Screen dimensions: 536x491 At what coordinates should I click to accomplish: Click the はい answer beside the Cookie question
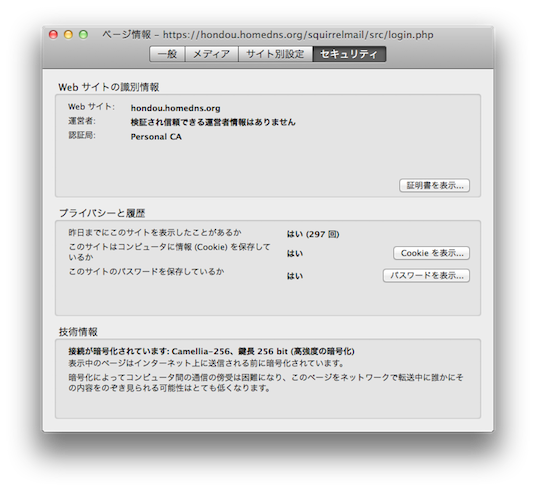(x=295, y=253)
